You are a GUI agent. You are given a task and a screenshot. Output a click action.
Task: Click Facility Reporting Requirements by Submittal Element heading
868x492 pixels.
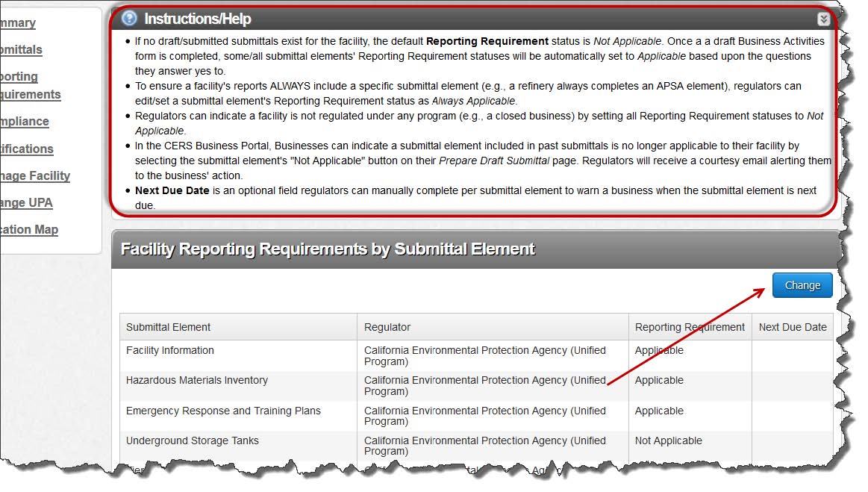tap(328, 249)
